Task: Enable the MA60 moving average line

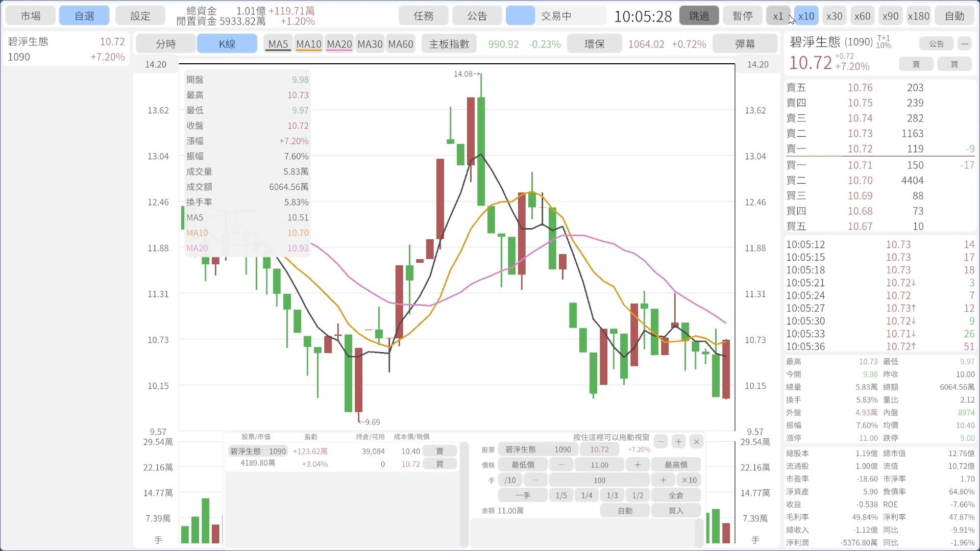Action: click(x=401, y=44)
